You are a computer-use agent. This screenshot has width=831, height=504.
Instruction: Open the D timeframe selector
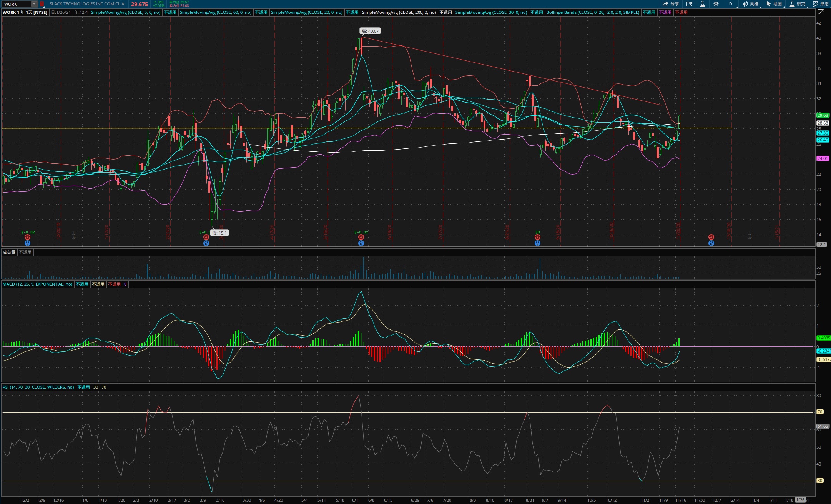pyautogui.click(x=730, y=4)
